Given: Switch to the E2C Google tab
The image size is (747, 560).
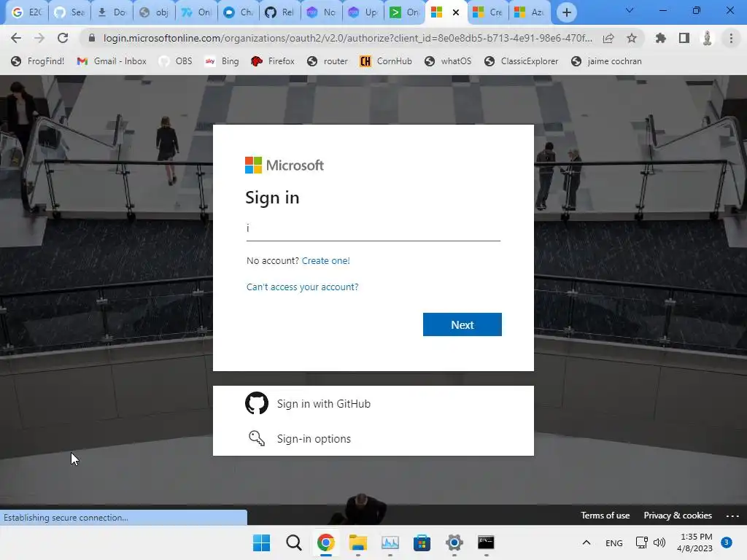Looking at the screenshot, I should [27, 12].
